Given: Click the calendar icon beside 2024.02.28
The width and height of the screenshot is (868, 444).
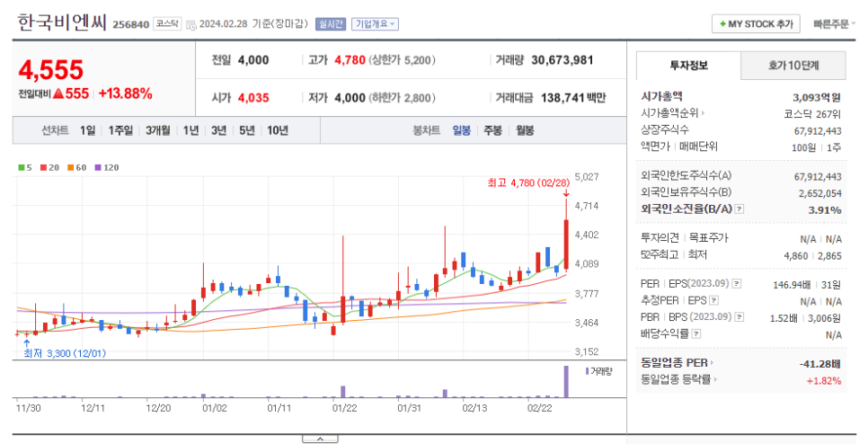Looking at the screenshot, I should (x=191, y=24).
